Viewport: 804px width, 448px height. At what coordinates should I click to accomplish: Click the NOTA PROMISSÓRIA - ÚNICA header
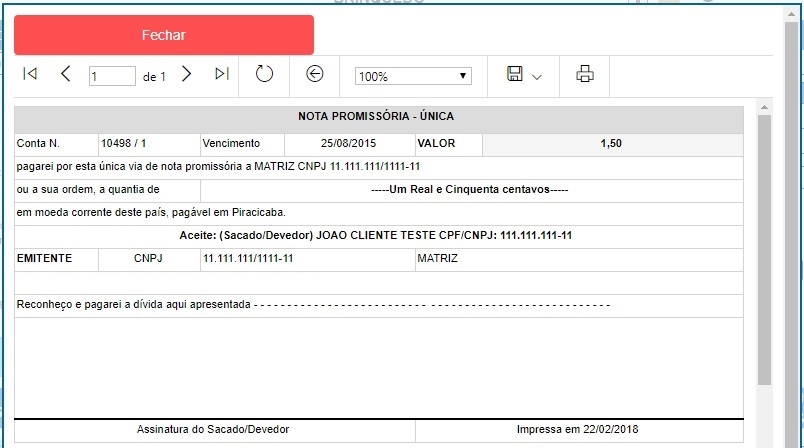(x=376, y=117)
